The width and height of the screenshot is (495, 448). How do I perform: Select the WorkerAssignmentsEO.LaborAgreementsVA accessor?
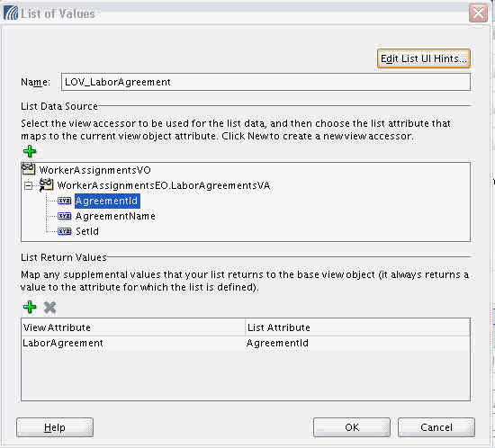point(164,185)
